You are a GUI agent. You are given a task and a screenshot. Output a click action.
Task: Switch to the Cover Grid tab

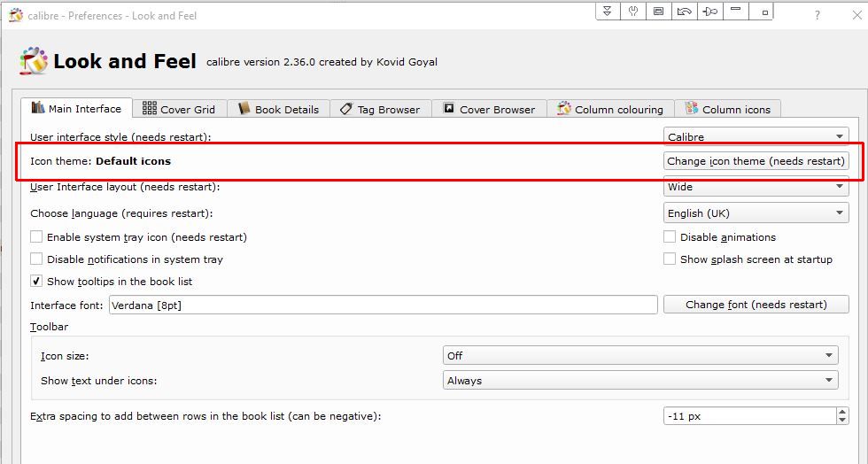tap(179, 110)
